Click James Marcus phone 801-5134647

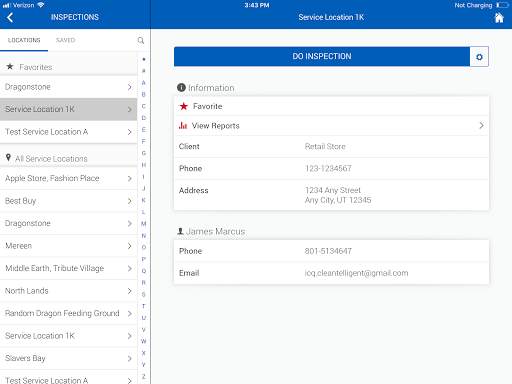point(328,251)
